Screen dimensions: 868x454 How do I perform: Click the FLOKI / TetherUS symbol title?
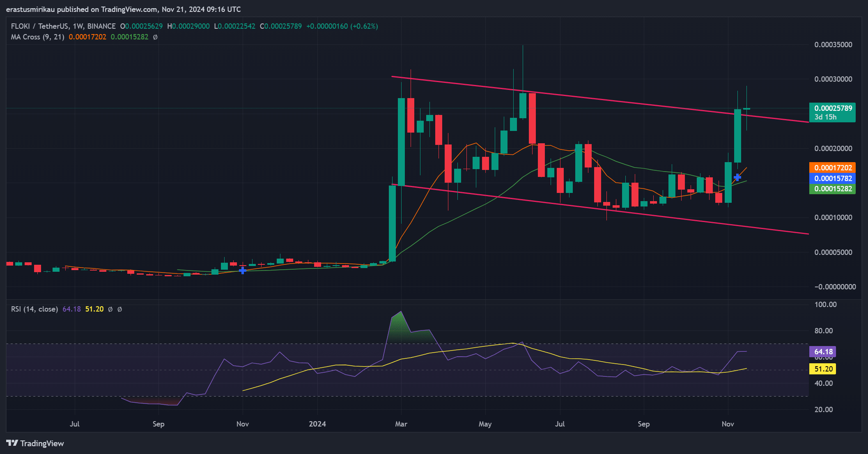(x=39, y=26)
